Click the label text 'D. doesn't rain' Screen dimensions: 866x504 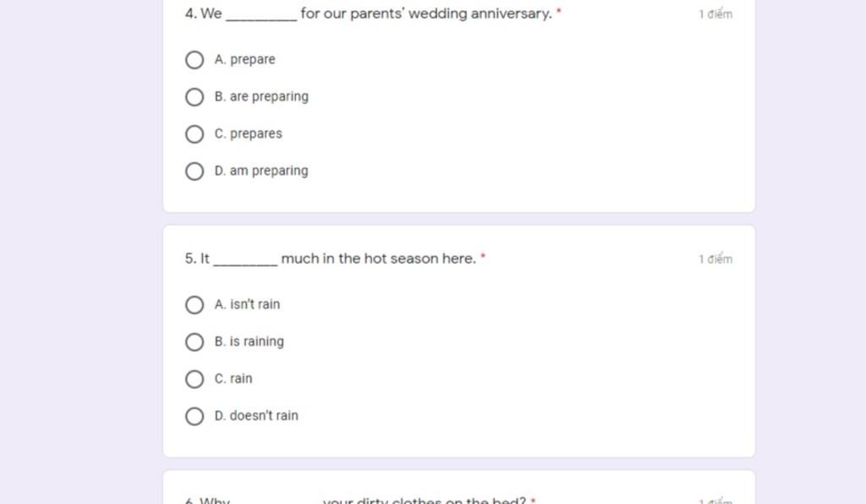pos(256,416)
